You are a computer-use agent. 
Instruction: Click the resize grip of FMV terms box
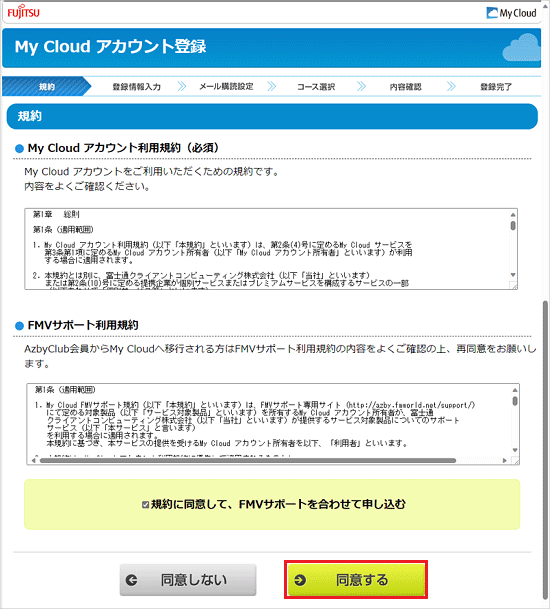pyautogui.click(x=516, y=462)
